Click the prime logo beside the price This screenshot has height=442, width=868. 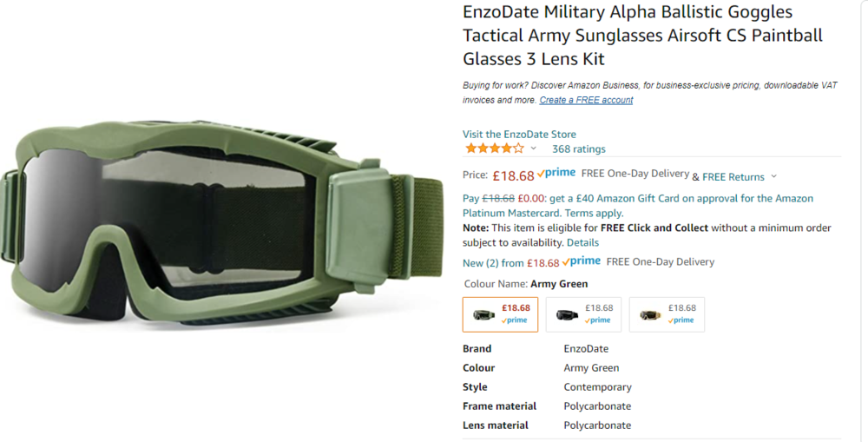coord(556,174)
